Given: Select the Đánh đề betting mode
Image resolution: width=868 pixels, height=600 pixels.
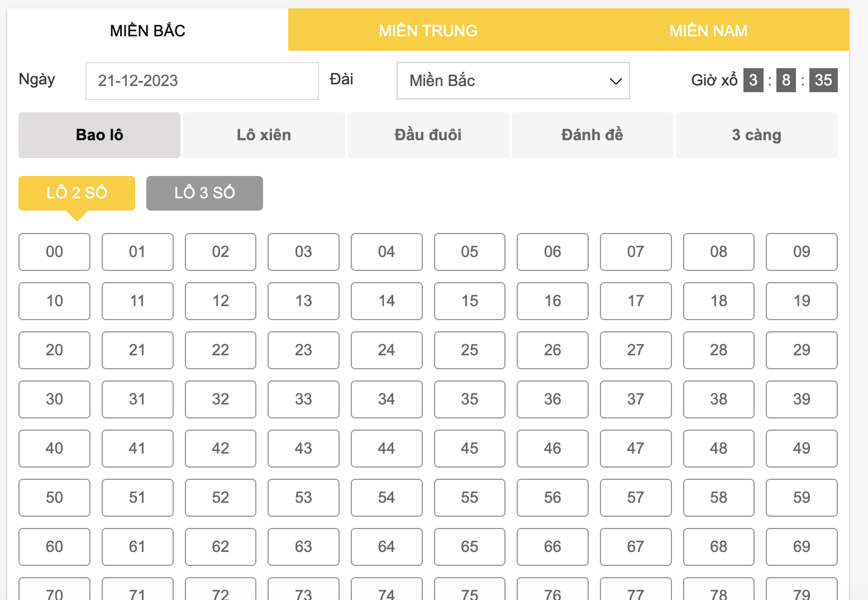Looking at the screenshot, I should (x=592, y=135).
